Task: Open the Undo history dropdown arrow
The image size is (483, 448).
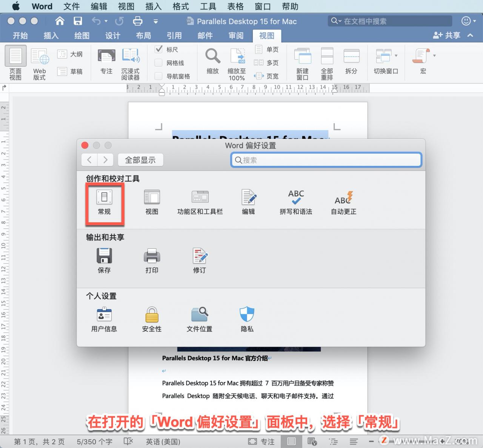Action: [x=106, y=22]
